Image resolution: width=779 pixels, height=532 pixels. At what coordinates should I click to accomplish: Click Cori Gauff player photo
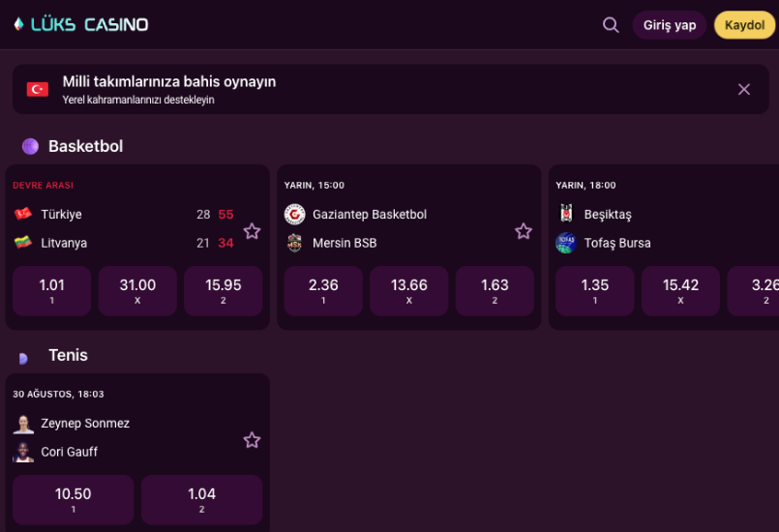tap(23, 452)
